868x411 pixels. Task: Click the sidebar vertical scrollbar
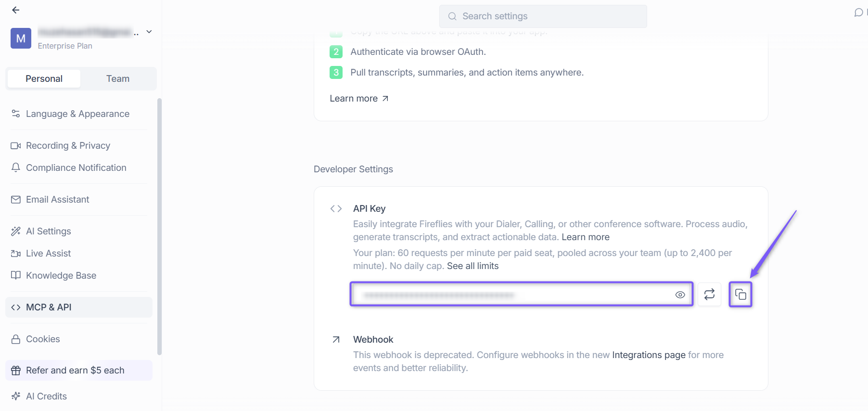click(159, 226)
